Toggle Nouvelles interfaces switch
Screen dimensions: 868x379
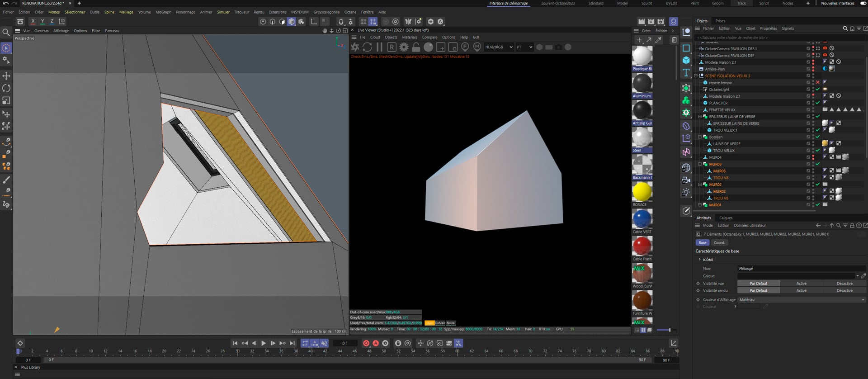click(863, 3)
